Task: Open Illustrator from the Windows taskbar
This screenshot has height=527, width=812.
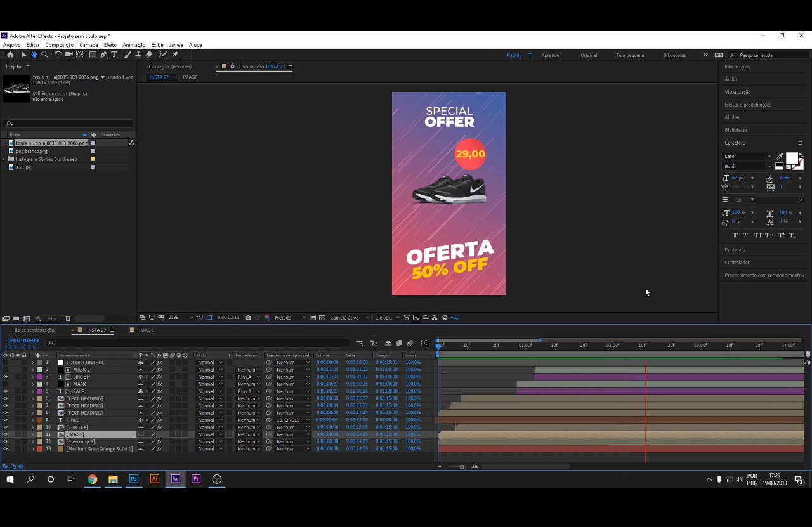Action: (155, 479)
